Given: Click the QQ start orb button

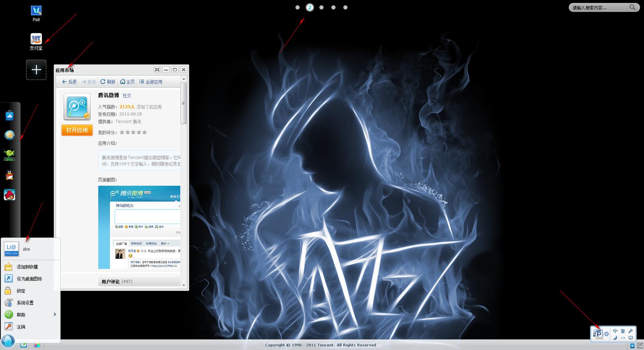Looking at the screenshot, I should pos(8,342).
